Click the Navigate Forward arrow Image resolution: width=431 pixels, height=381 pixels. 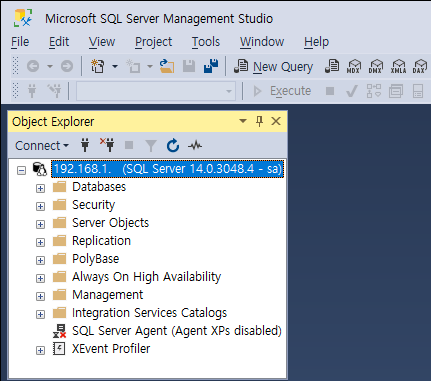[x=67, y=66]
